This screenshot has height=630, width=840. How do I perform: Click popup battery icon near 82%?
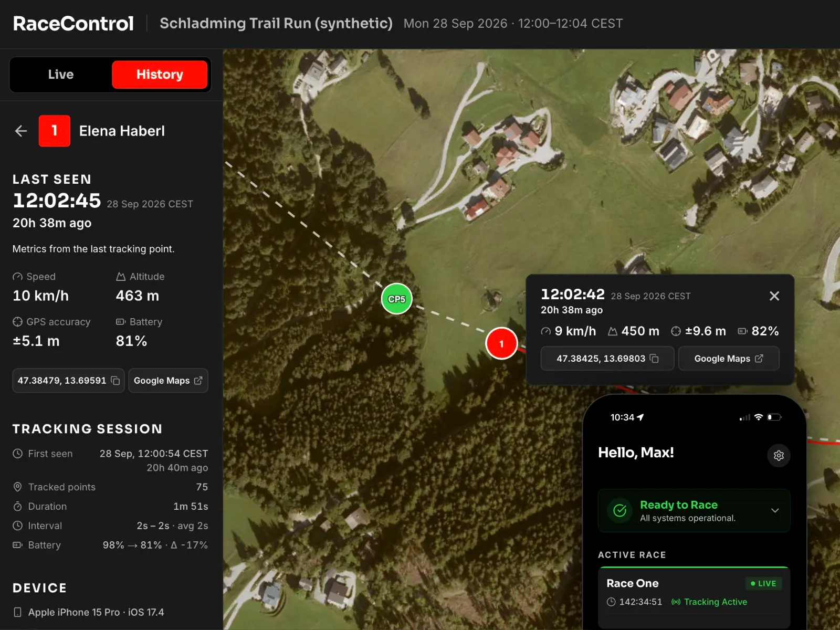tap(742, 331)
